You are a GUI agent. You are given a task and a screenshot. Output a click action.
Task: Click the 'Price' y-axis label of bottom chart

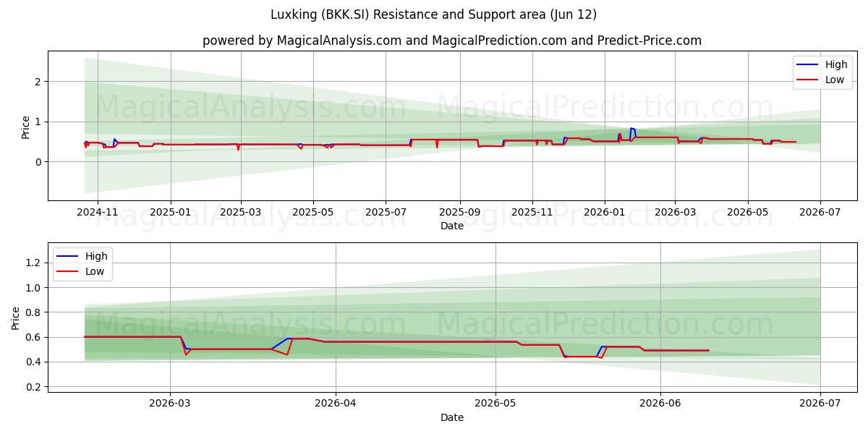tap(16, 318)
